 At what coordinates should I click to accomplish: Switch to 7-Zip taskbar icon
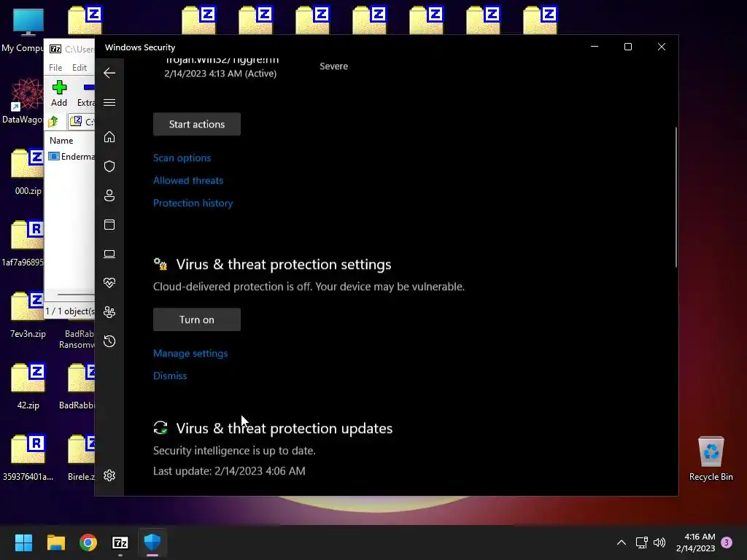(120, 542)
